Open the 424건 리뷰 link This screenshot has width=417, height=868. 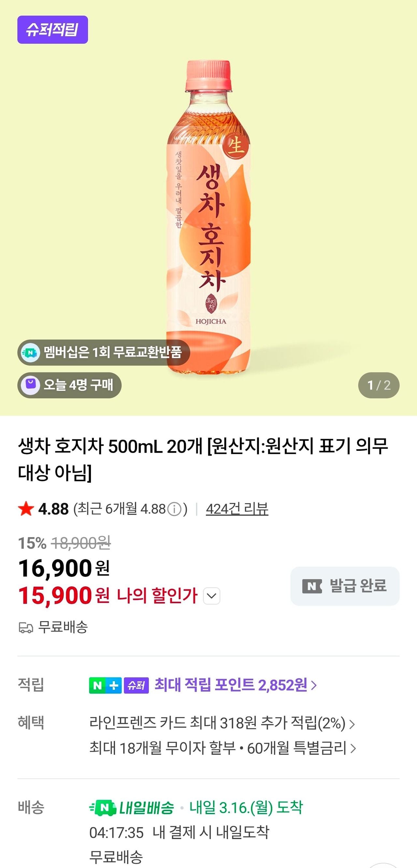[237, 509]
